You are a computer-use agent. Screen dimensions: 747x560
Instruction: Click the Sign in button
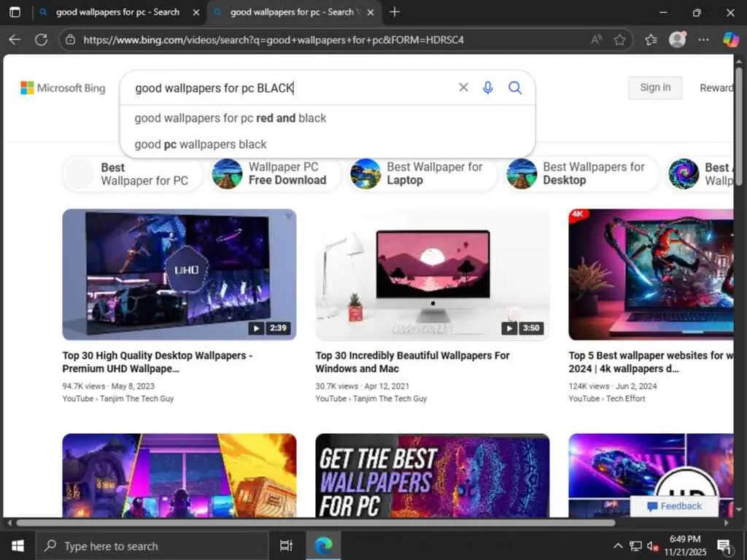[x=655, y=87]
